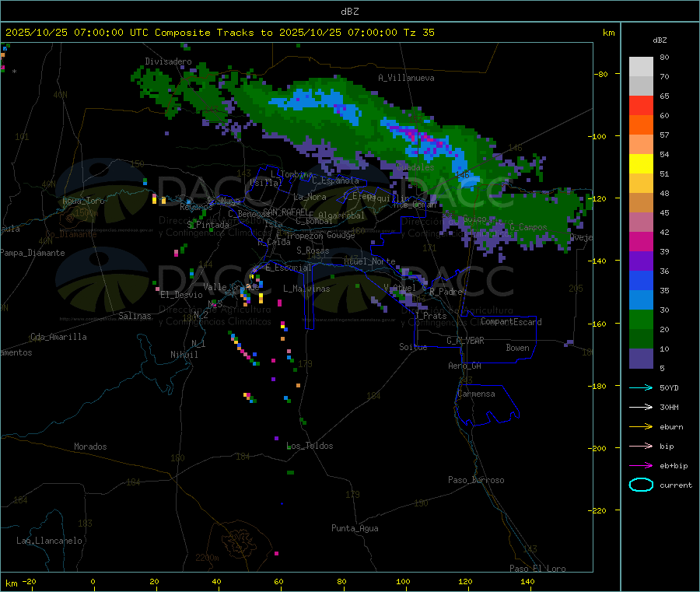
Task: Click the 'A_Villanueva' map label
Action: pos(406,78)
